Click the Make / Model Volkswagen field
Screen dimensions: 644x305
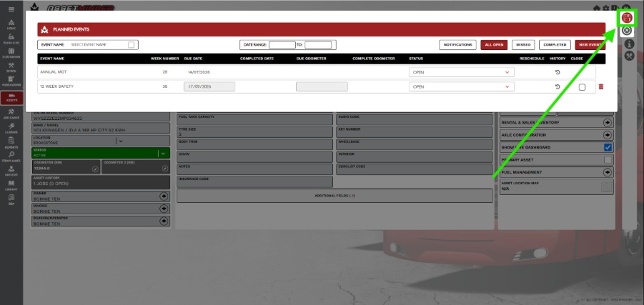coord(101,128)
